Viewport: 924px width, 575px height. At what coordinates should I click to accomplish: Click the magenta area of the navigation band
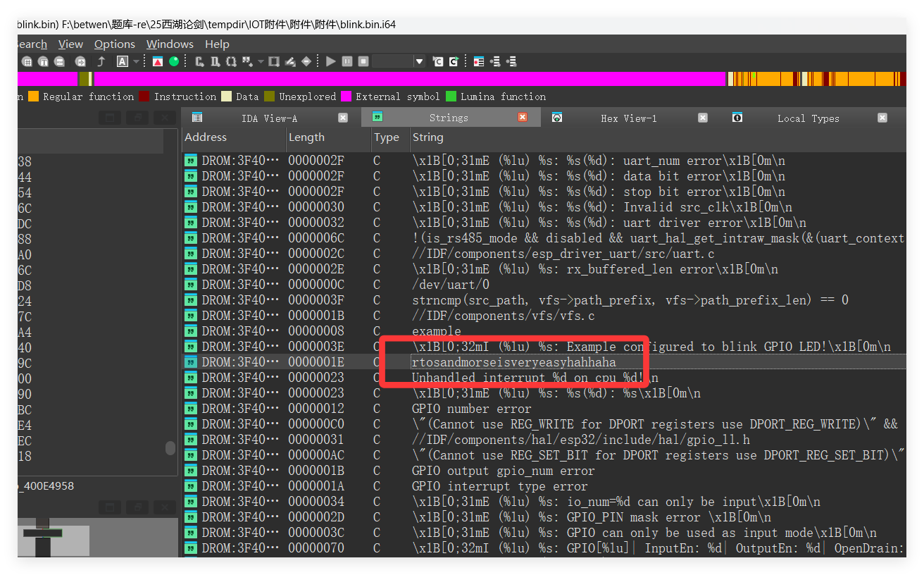(408, 78)
